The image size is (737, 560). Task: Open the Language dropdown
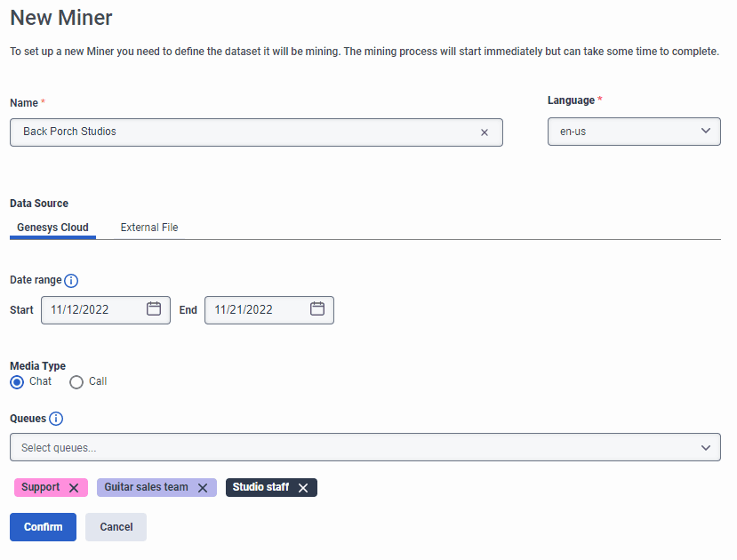coord(706,131)
